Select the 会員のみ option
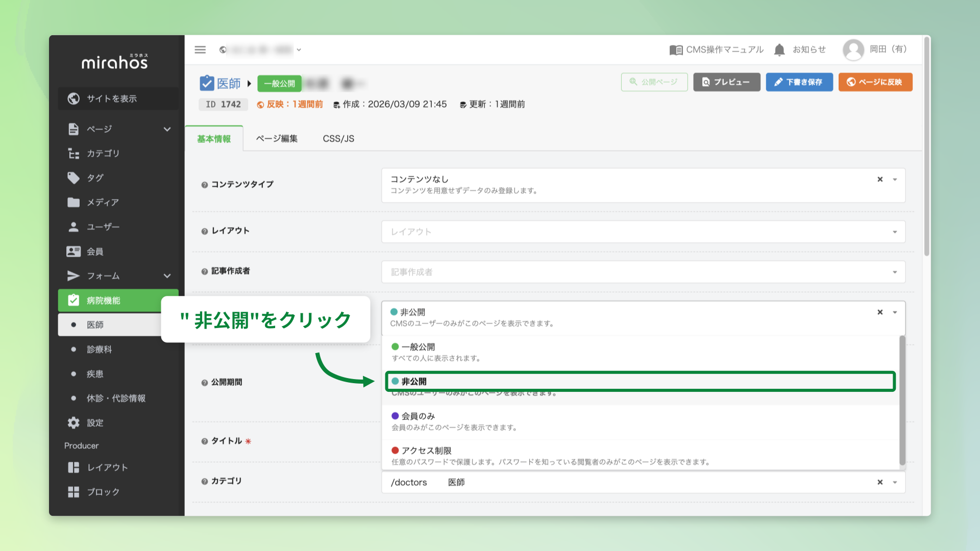 coord(641,421)
